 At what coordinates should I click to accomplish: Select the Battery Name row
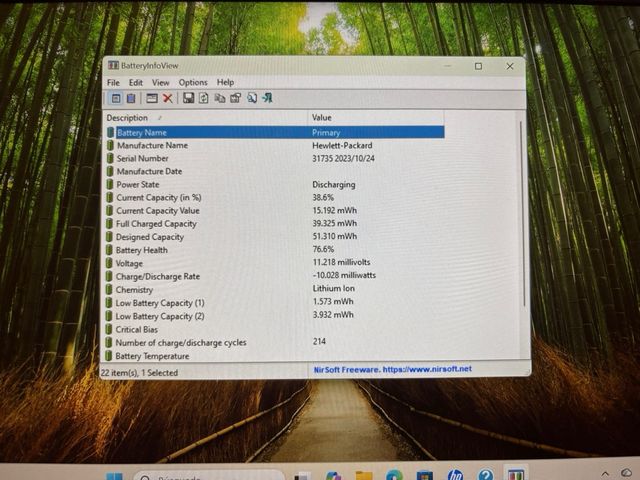tap(275, 132)
